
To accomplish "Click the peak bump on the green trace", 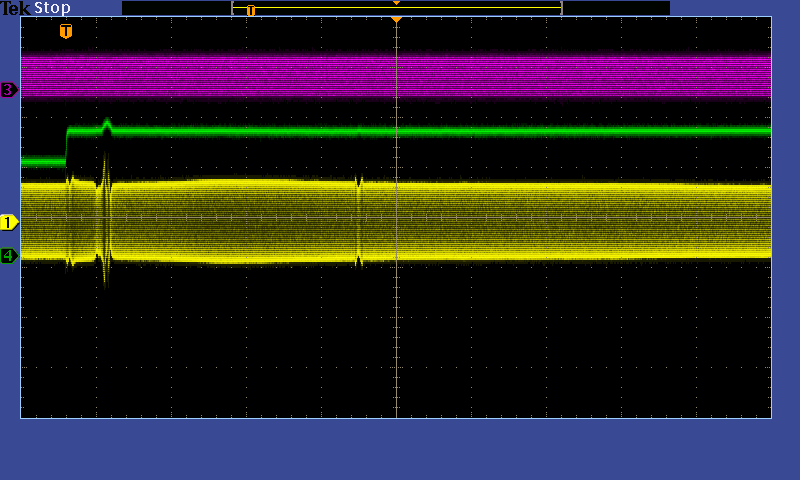I will tap(107, 123).
